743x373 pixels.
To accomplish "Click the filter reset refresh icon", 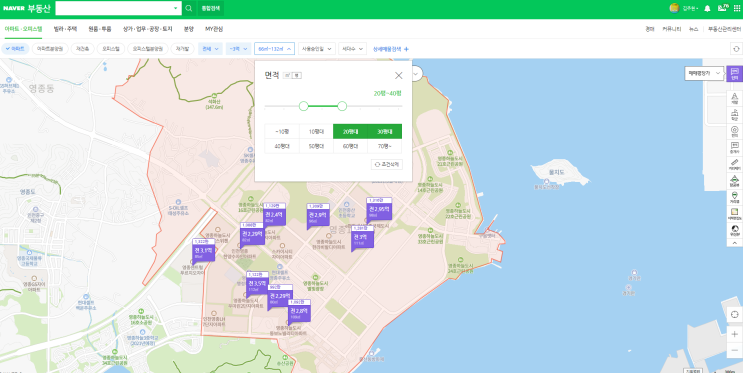I will tap(736, 48).
